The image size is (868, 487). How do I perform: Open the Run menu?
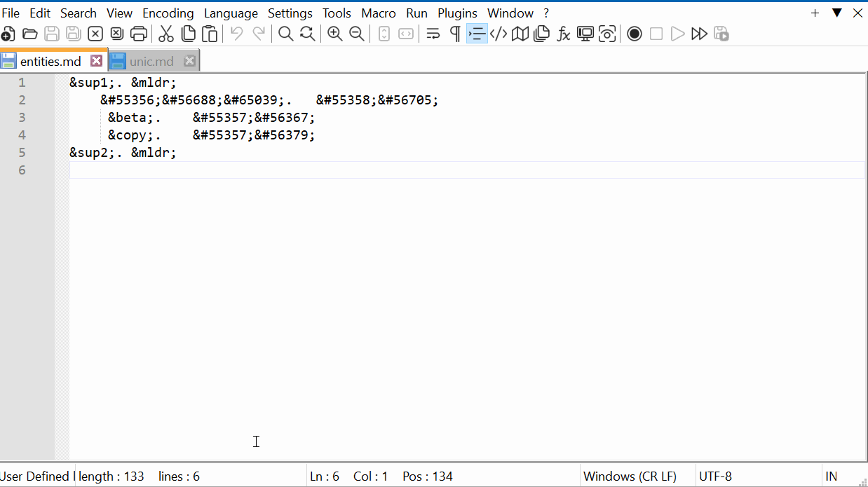pos(417,13)
